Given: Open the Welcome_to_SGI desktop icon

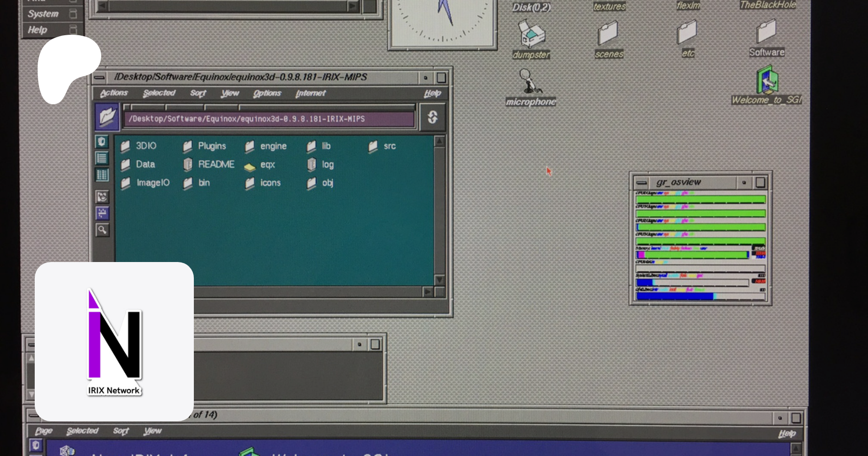Looking at the screenshot, I should pyautogui.click(x=767, y=81).
